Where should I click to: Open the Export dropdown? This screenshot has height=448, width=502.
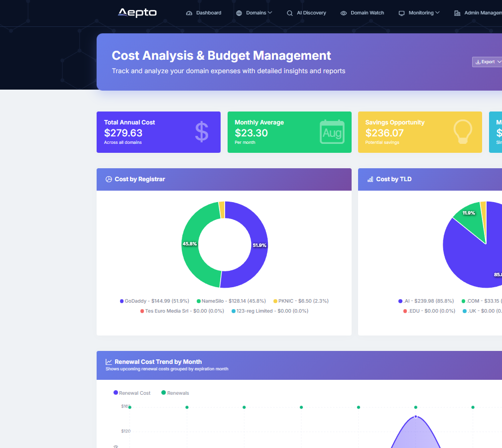487,62
